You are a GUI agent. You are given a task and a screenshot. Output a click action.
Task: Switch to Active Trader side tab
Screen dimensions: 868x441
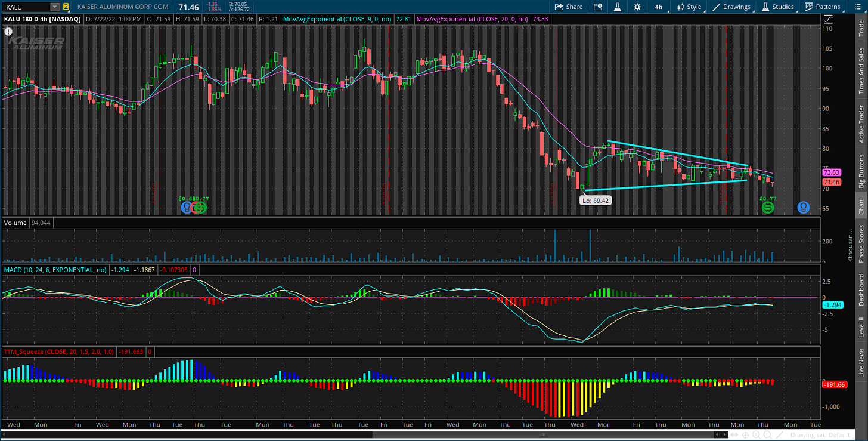click(x=861, y=125)
